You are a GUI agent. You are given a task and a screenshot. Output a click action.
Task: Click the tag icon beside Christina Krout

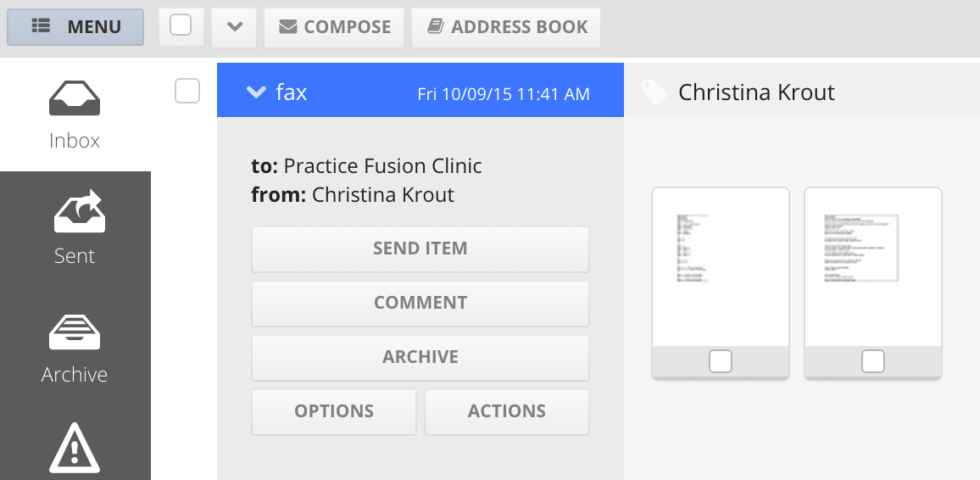654,92
